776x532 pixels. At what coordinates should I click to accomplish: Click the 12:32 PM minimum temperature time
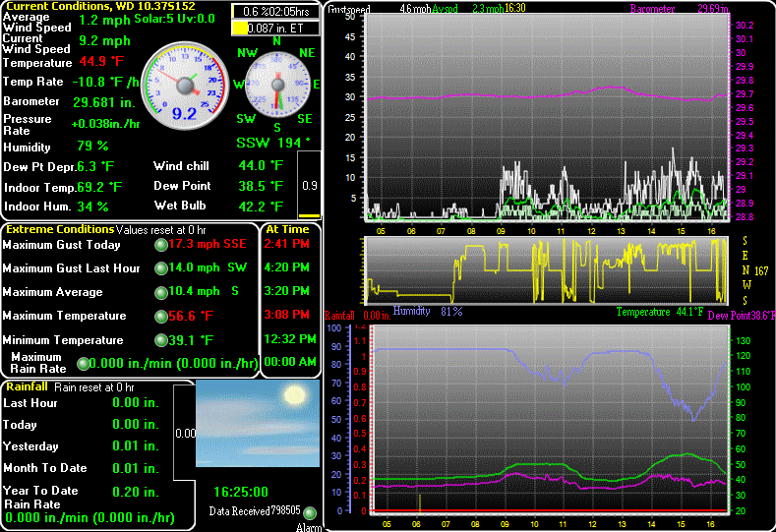(290, 339)
